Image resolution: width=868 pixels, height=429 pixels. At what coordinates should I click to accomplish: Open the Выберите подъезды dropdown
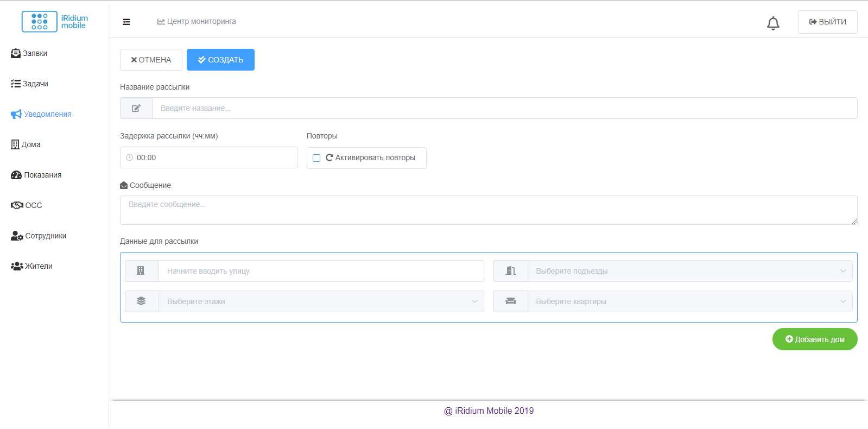coord(690,271)
